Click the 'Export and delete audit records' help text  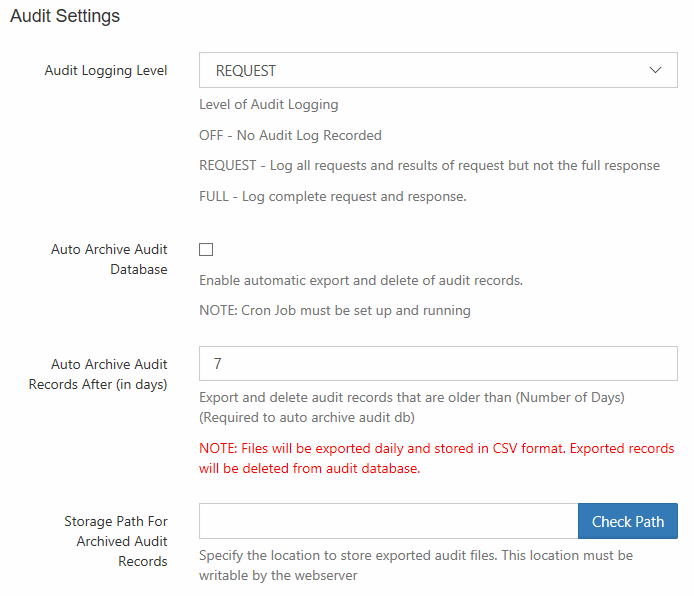(x=412, y=408)
